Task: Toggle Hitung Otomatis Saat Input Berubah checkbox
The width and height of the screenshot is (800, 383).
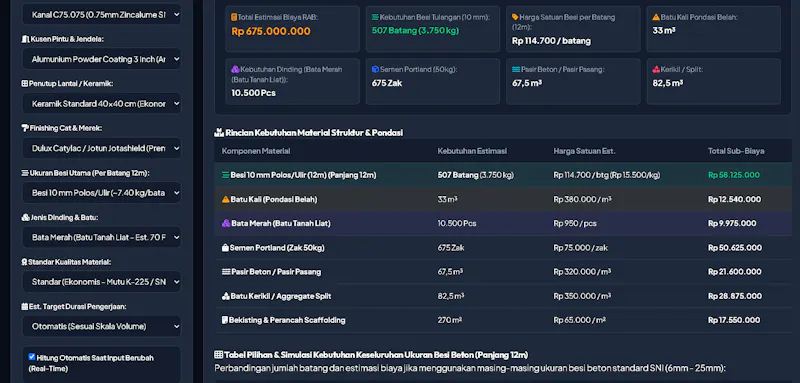Action: coord(32,357)
